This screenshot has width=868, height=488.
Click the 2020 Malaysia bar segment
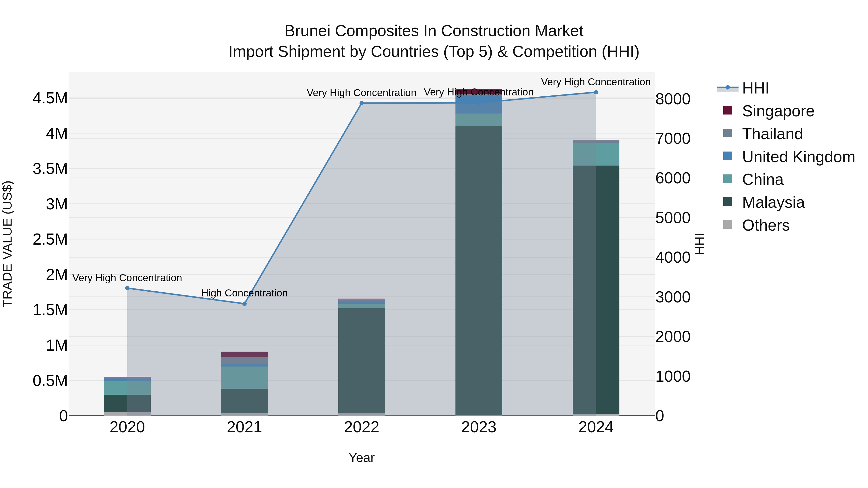[127, 403]
